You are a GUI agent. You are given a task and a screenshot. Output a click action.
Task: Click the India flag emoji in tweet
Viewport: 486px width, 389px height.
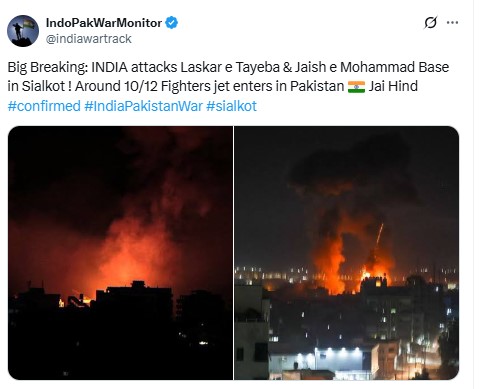click(x=356, y=87)
